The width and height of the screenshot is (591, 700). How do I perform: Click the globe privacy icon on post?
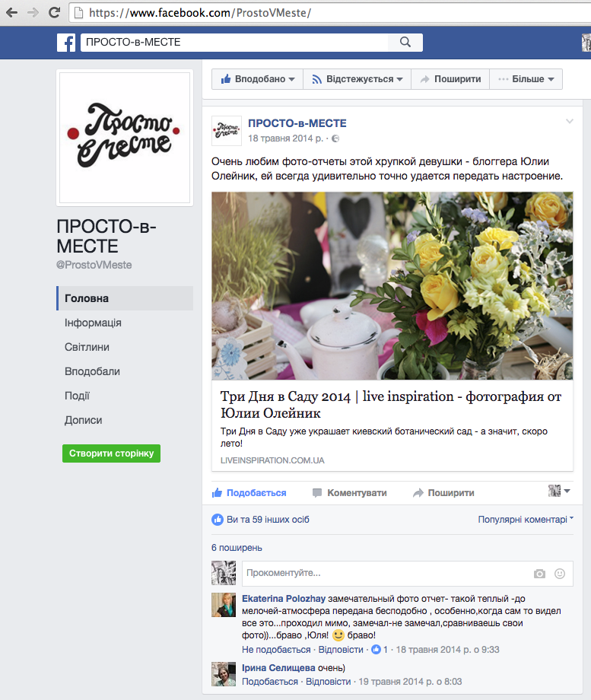tap(335, 138)
